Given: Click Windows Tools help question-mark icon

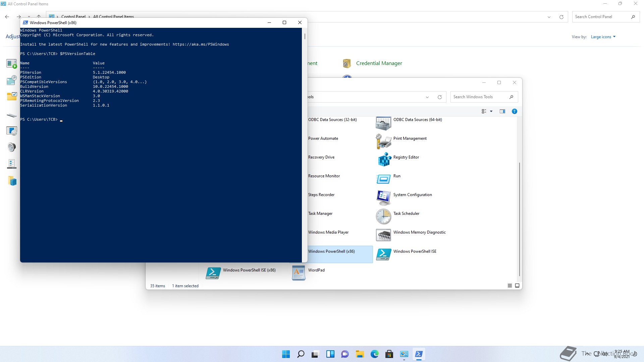Looking at the screenshot, I should click(514, 111).
